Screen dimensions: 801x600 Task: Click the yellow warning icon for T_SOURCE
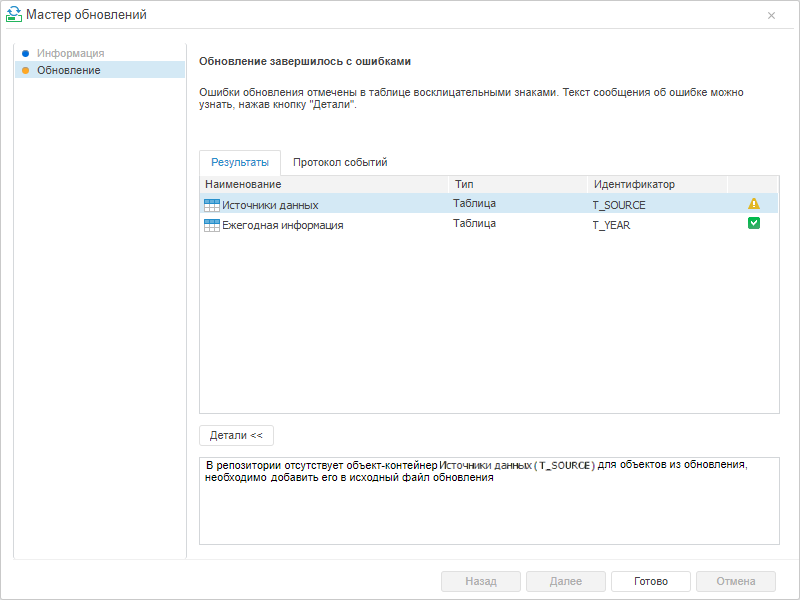(x=754, y=204)
